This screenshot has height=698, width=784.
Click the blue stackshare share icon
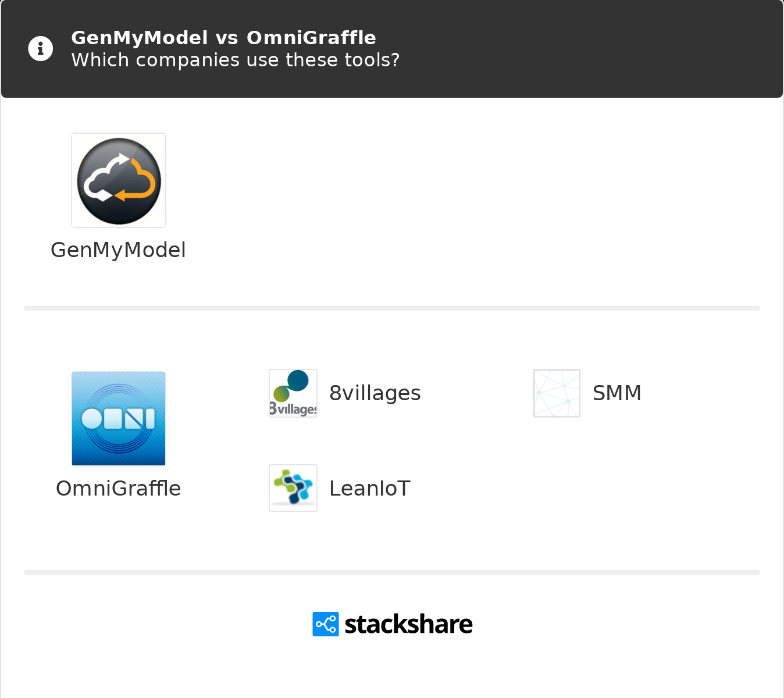coord(326,624)
